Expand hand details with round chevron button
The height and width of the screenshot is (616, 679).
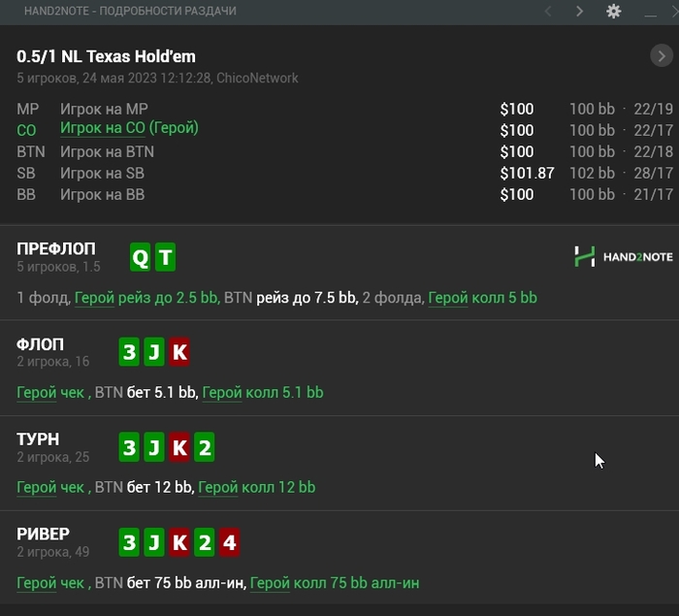pyautogui.click(x=662, y=56)
